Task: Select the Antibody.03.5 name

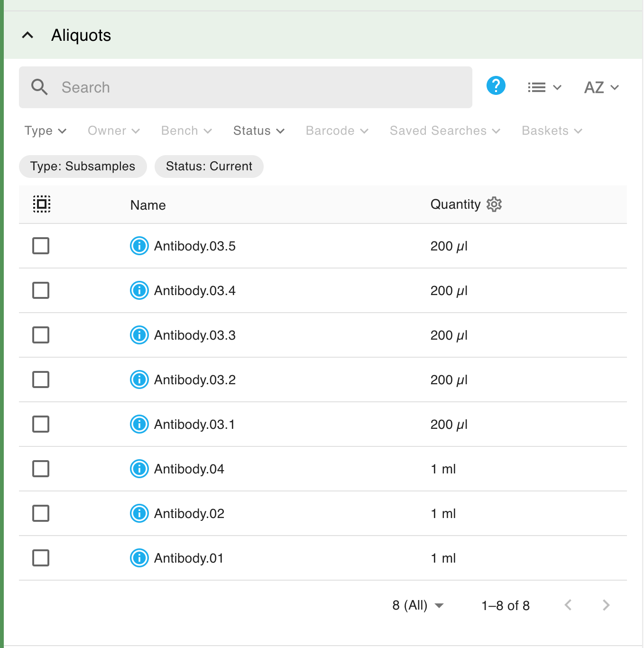Action: (x=195, y=246)
